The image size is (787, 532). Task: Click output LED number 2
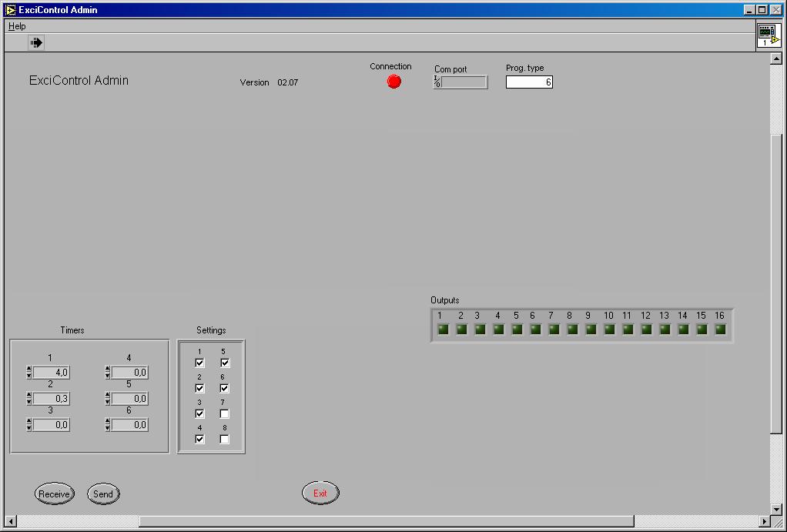[462, 330]
